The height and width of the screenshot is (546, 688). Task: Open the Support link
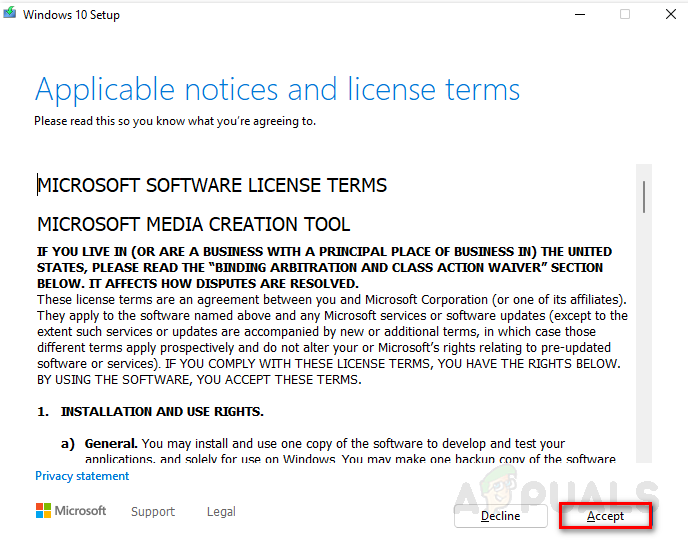tap(153, 511)
